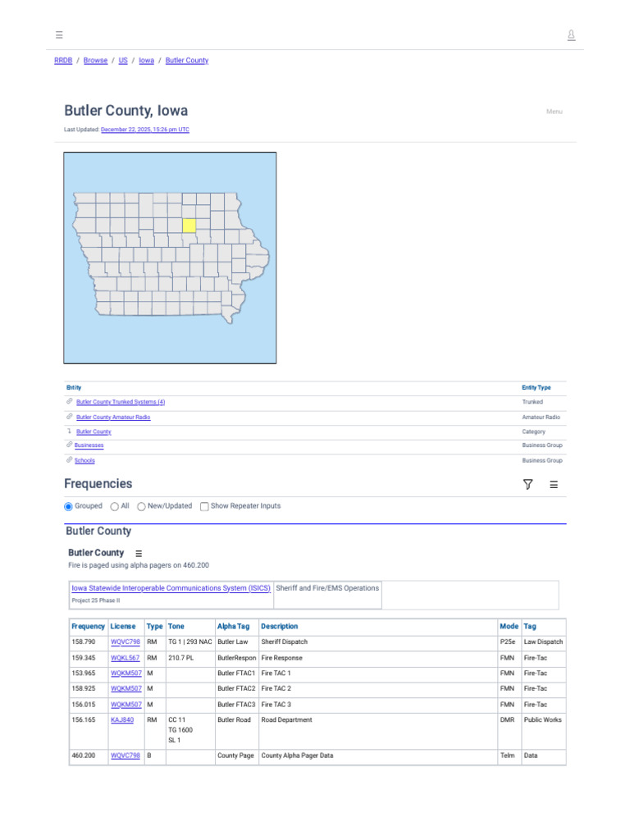Open WQKM507 license link for 158.925
630x840 pixels.
(126, 688)
